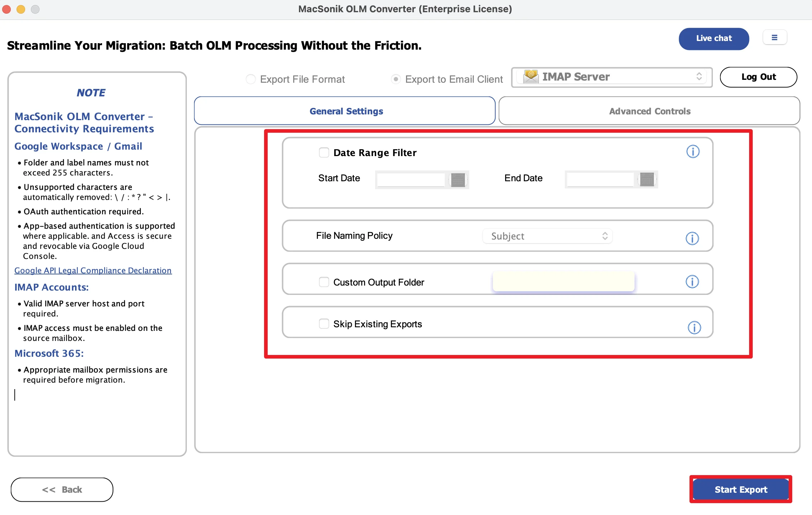This screenshot has width=812, height=515.
Task: Click the 'File Naming Policy' label
Action: click(354, 236)
